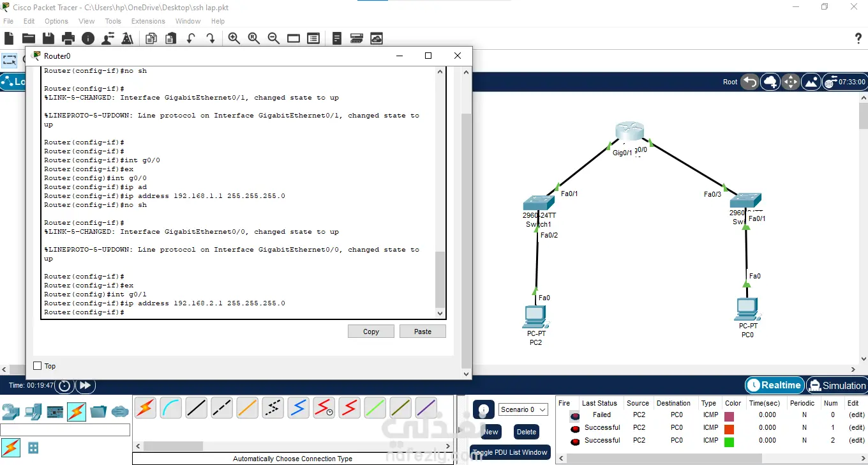This screenshot has height=465, width=868.
Task: Open the Tools menu
Action: tap(113, 21)
